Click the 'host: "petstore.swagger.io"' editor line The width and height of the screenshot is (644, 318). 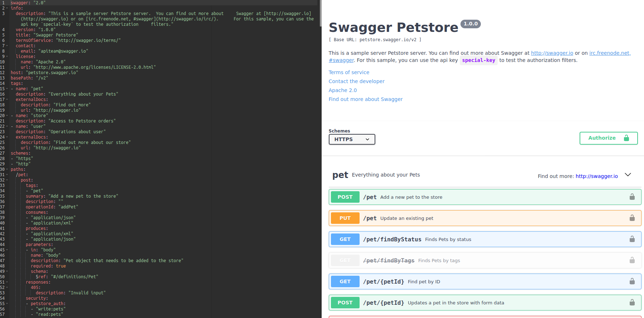coord(44,73)
